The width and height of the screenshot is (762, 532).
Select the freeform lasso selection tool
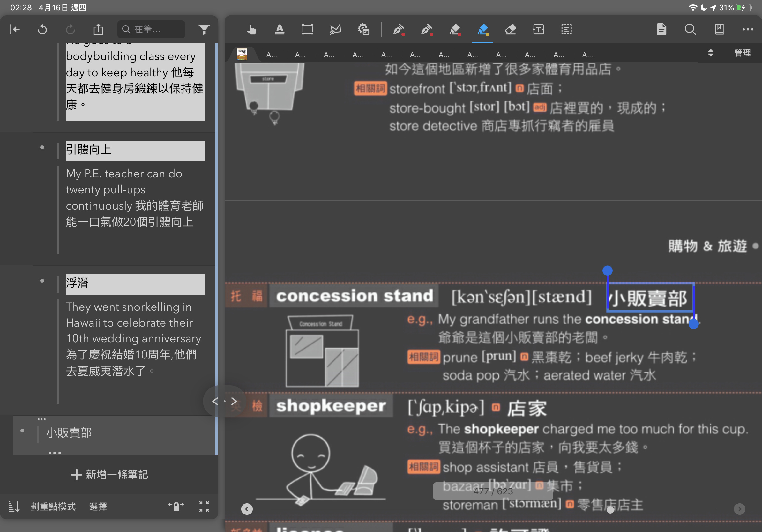click(x=335, y=30)
